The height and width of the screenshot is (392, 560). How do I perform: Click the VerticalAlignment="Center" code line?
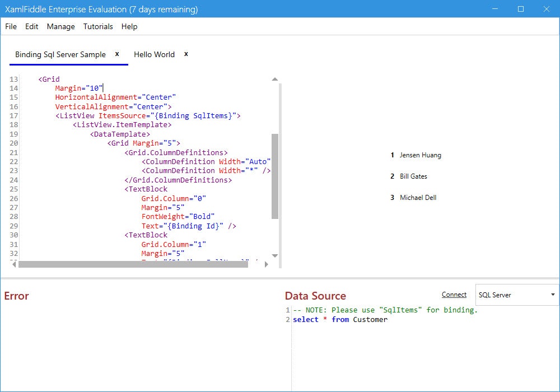[113, 106]
